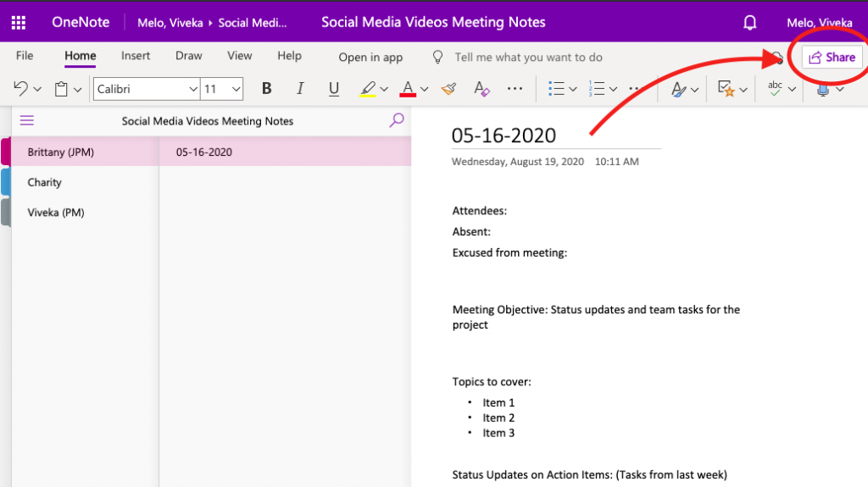Click Open in app
Image resolution: width=868 pixels, height=487 pixels.
(x=370, y=58)
